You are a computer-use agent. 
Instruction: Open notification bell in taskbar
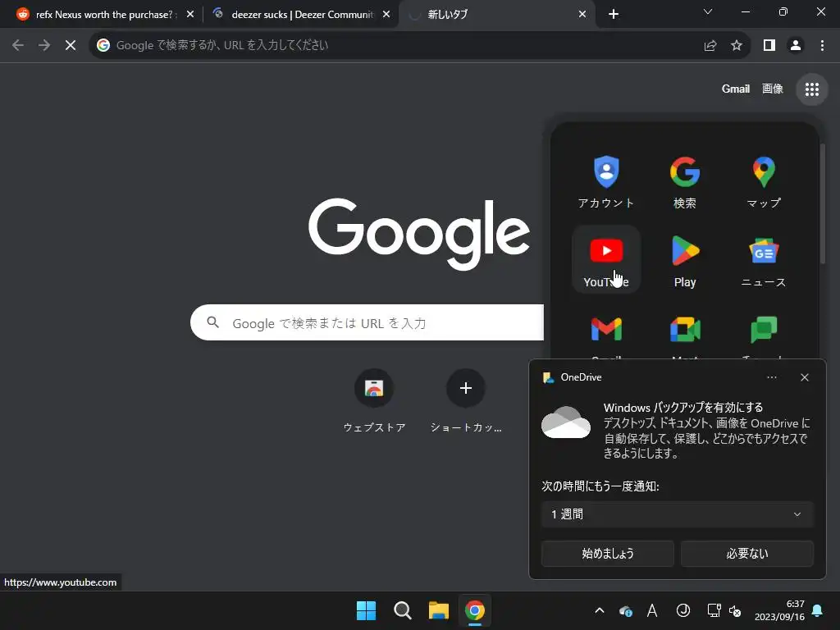[818, 610]
